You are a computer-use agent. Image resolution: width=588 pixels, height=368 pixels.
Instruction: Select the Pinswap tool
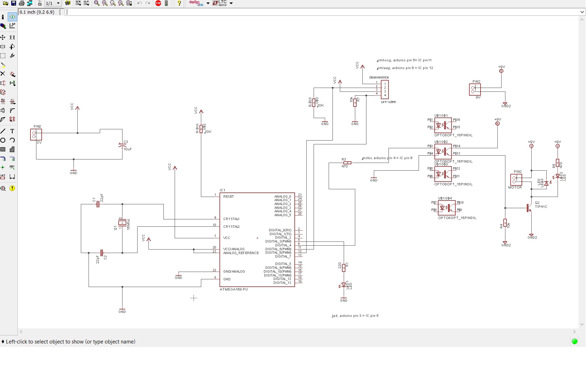click(x=3, y=83)
